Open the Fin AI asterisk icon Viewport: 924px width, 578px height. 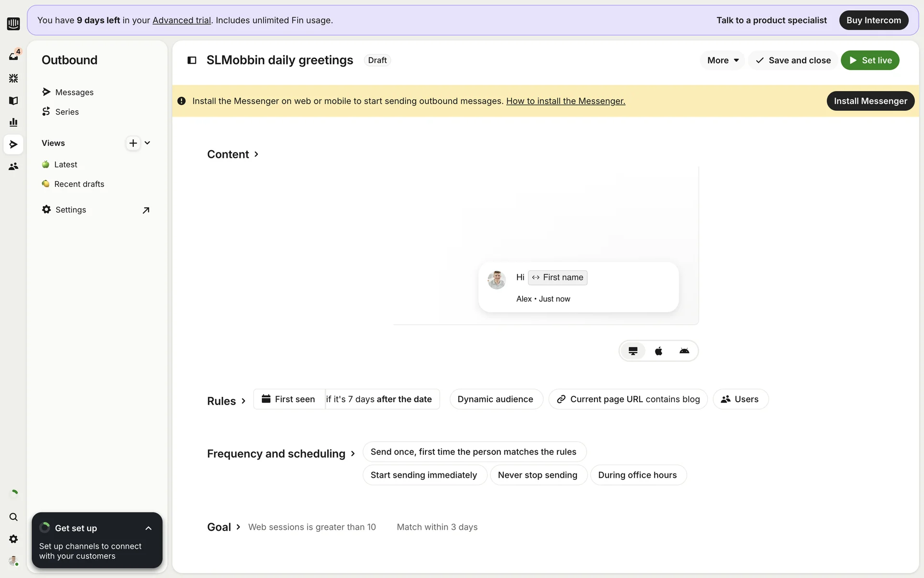pyautogui.click(x=13, y=78)
